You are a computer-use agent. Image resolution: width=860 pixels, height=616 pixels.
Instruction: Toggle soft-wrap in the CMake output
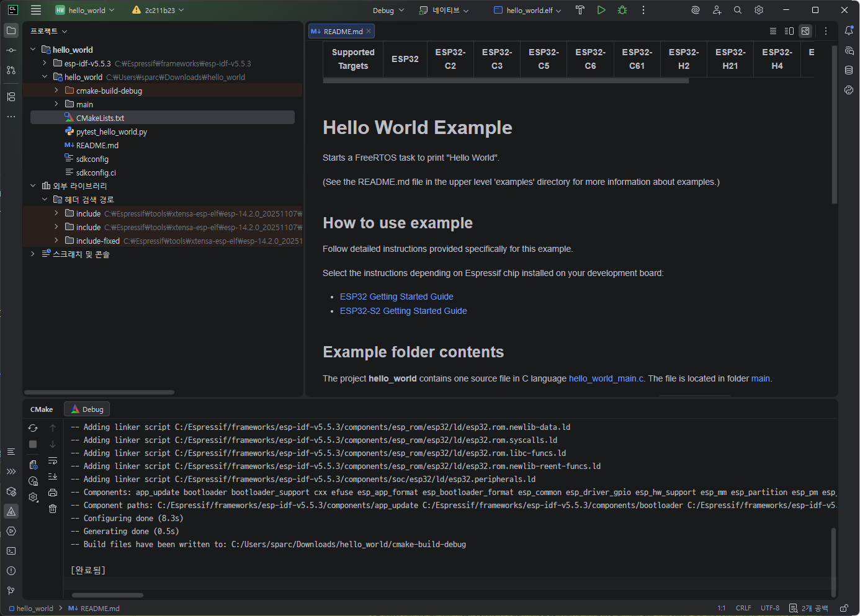pyautogui.click(x=53, y=461)
